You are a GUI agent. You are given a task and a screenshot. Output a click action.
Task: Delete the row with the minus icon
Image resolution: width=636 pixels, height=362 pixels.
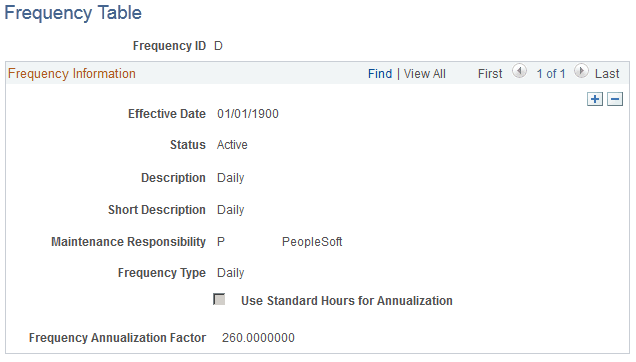click(615, 99)
